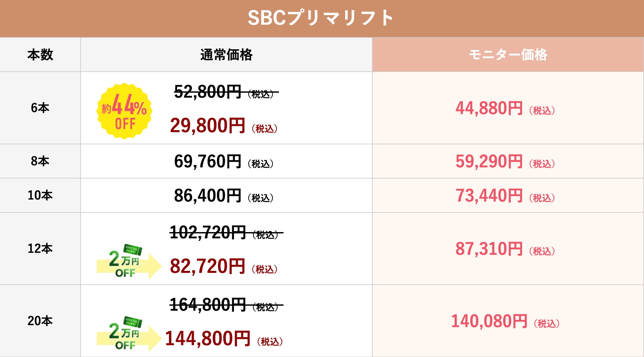The height and width of the screenshot is (357, 644).
Task: Select the モニター価格 column header
Action: 508,55
